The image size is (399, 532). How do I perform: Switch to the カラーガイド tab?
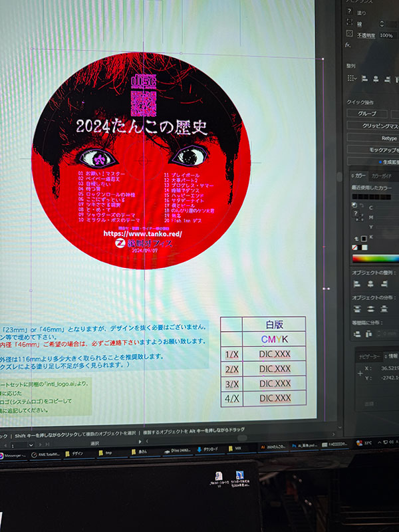381,176
